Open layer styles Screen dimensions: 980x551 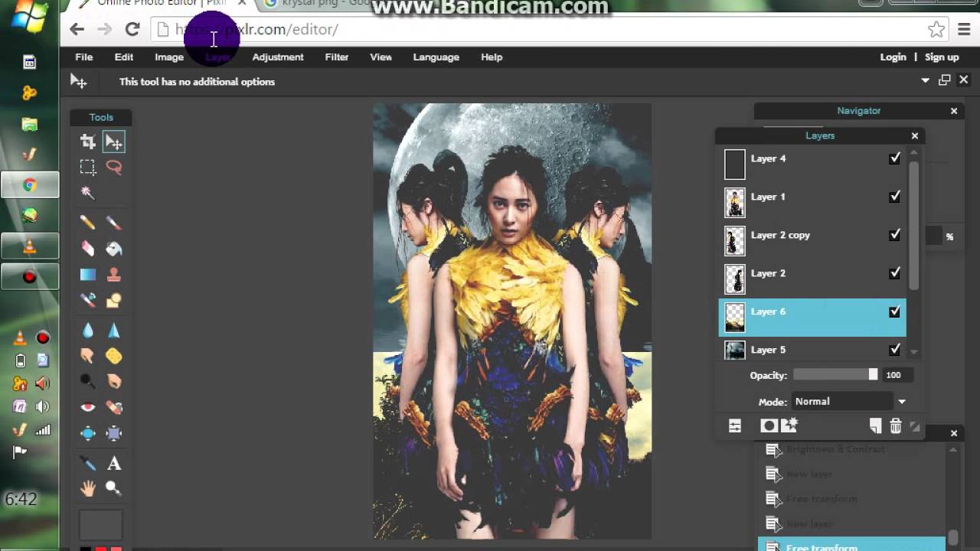(789, 425)
